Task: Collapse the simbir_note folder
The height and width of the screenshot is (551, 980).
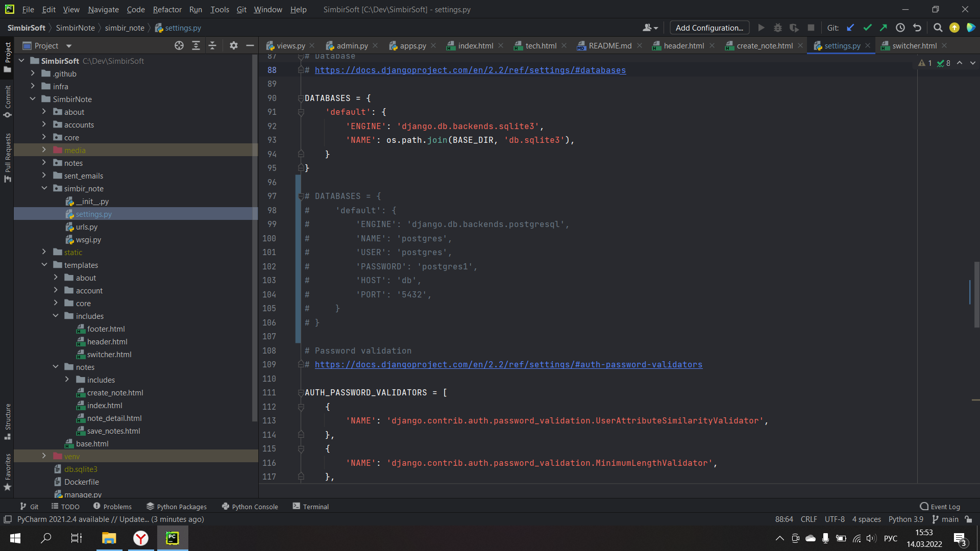Action: [x=45, y=188]
